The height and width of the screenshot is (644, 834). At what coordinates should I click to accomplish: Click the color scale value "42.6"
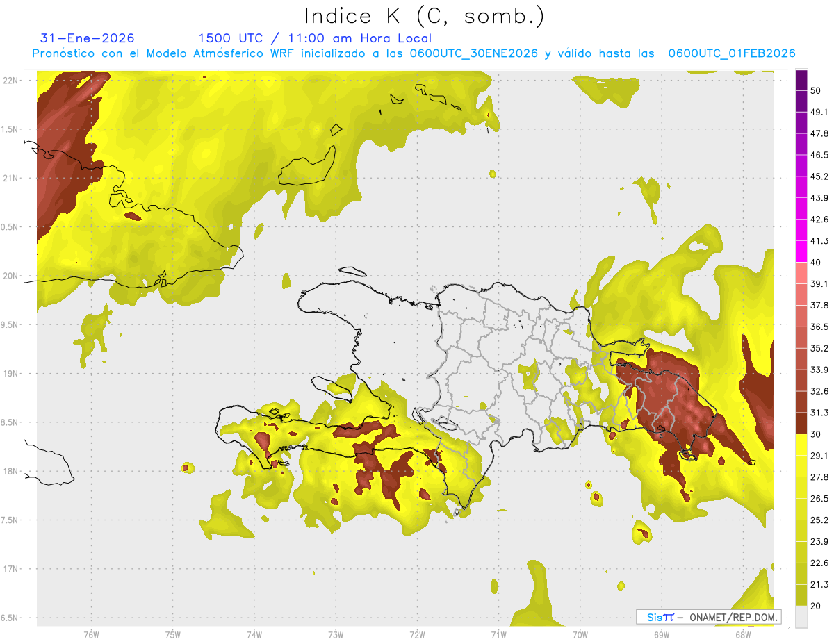[x=820, y=220]
